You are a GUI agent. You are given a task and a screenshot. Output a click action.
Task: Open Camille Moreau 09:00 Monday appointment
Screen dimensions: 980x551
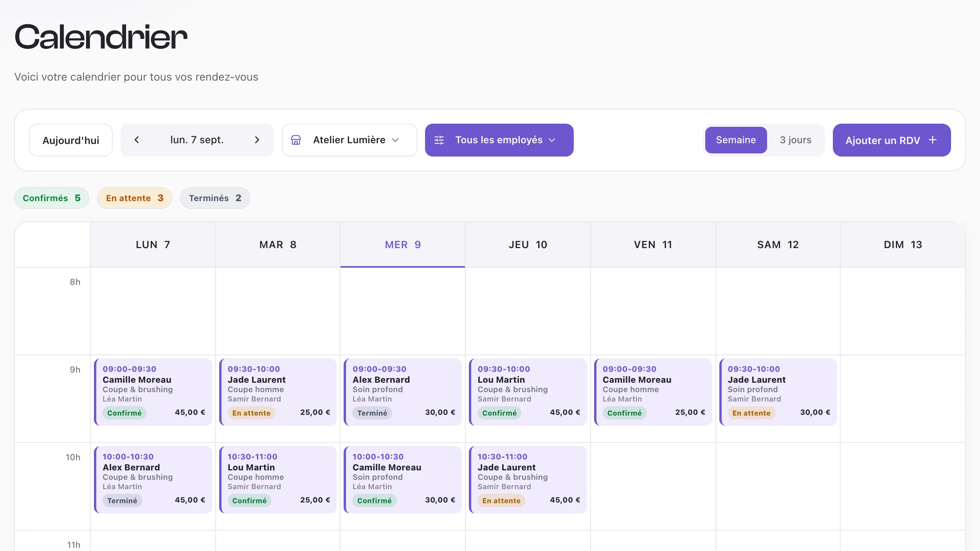pos(153,392)
